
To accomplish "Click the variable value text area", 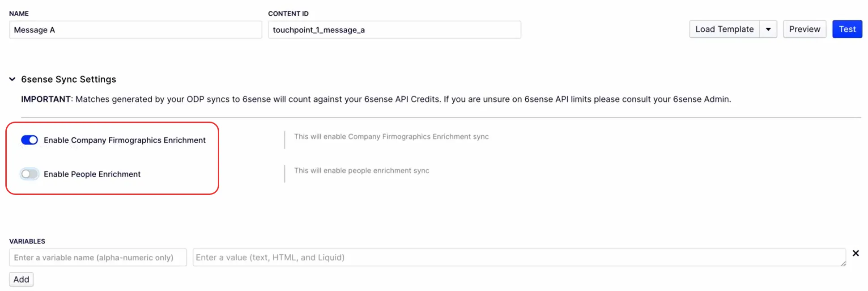I will click(x=519, y=257).
